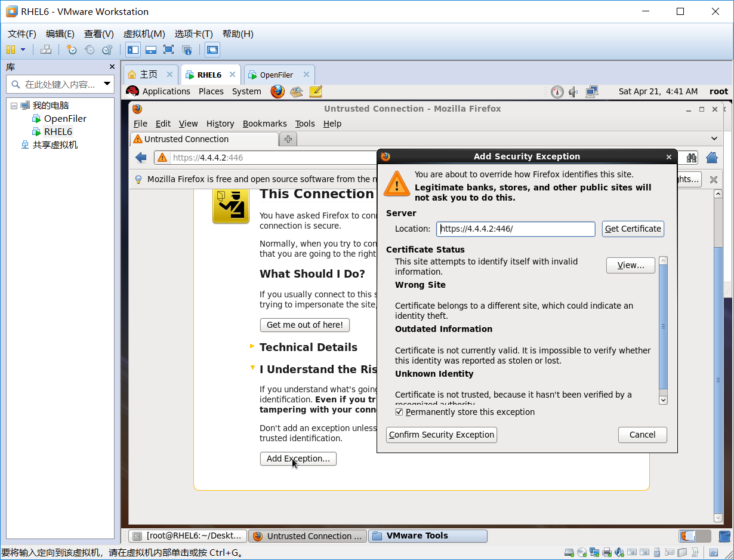Click the network connection panel icon
This screenshot has width=734, height=560.
click(x=592, y=91)
